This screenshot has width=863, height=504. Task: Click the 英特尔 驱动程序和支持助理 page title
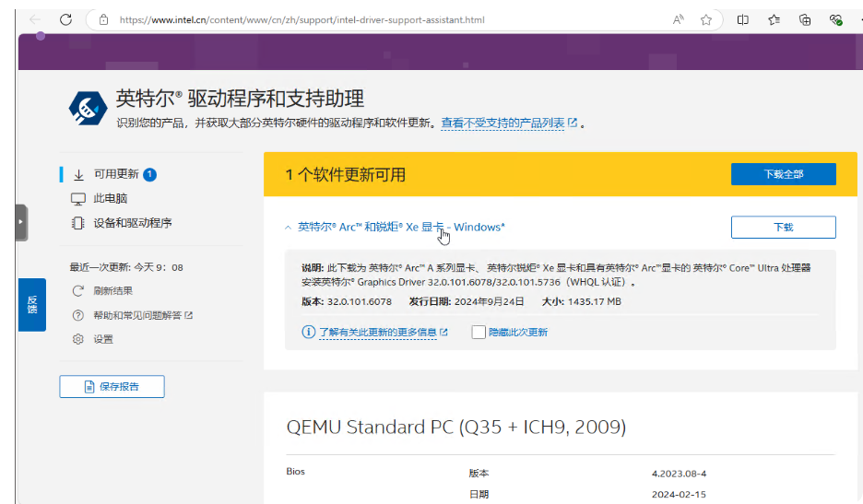240,99
